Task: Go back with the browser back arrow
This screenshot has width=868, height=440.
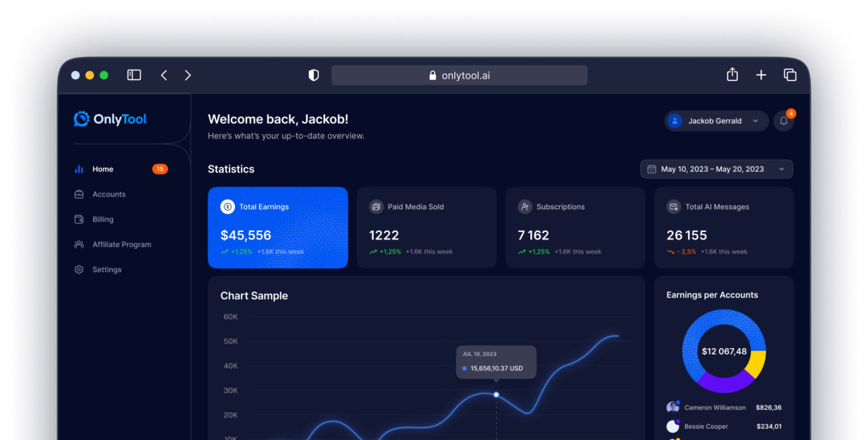Action: (x=164, y=75)
